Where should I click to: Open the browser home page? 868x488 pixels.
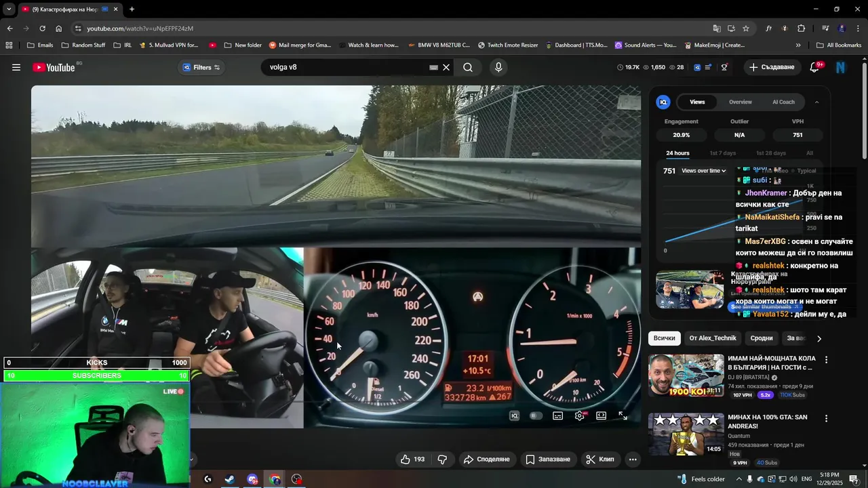tap(58, 28)
